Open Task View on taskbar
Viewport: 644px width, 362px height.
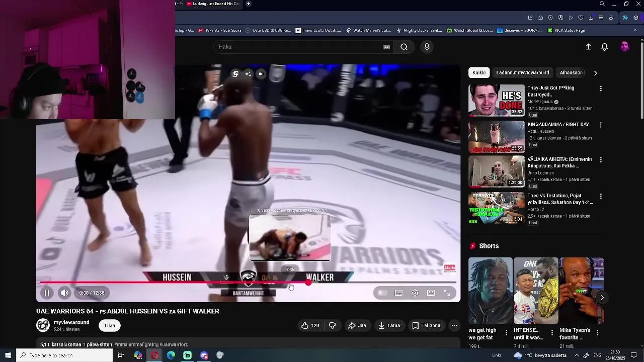tap(121, 355)
